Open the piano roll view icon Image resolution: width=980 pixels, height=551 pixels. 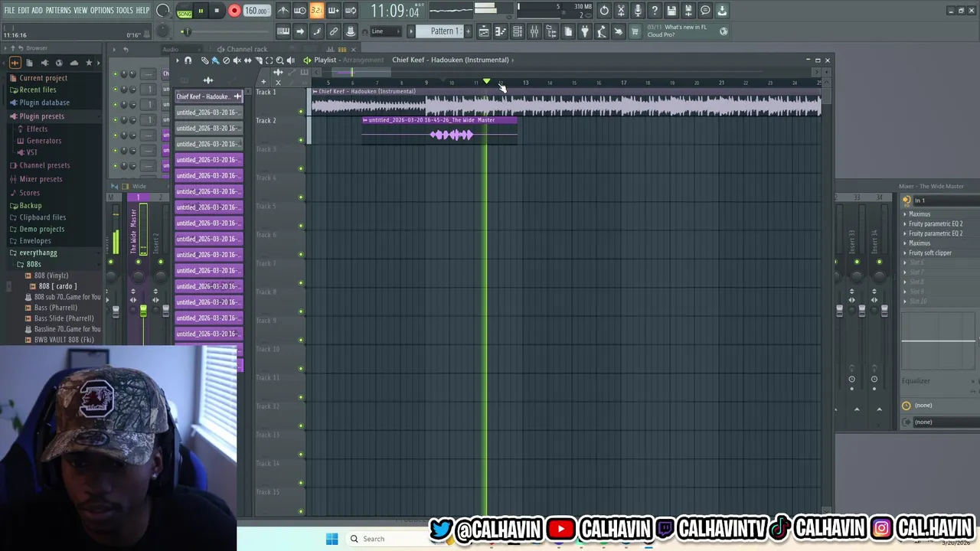[x=501, y=31]
